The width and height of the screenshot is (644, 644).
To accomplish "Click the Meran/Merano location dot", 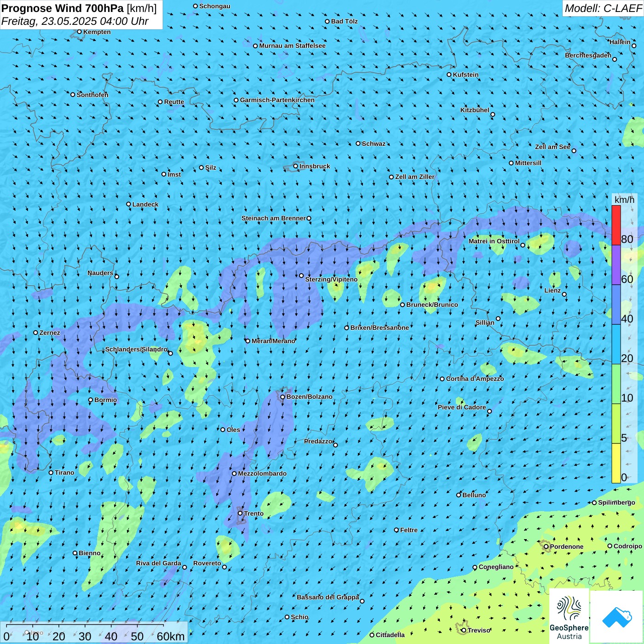I will (x=248, y=341).
